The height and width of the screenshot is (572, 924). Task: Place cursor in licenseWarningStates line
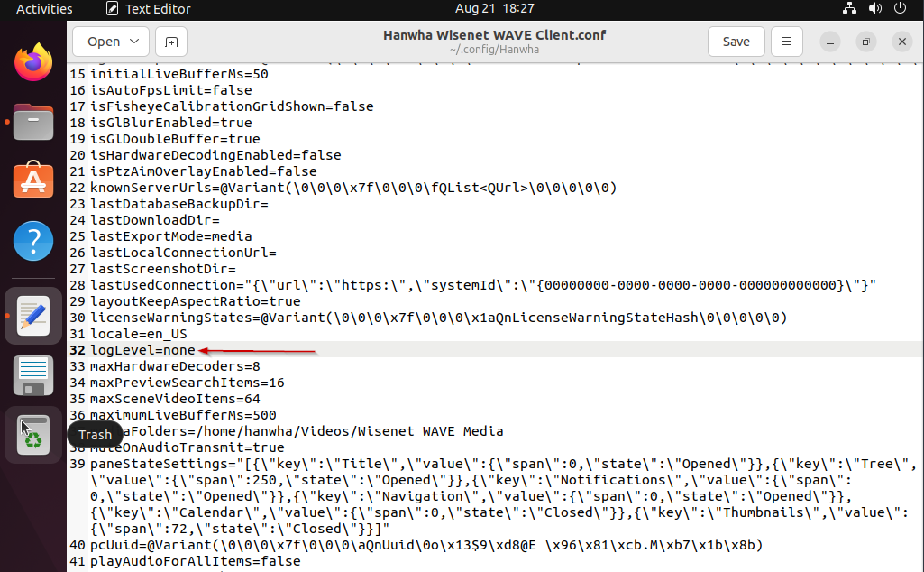click(438, 318)
